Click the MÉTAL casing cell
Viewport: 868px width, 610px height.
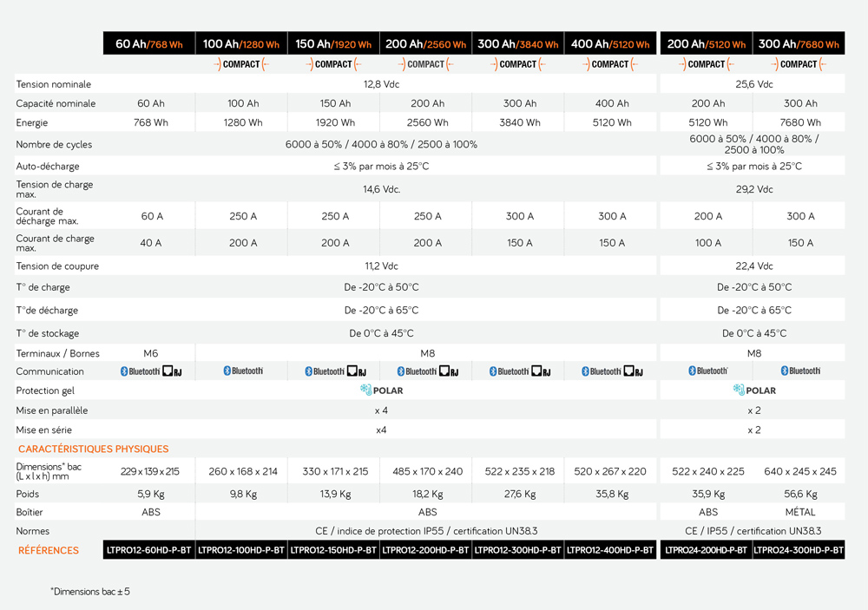[x=799, y=512]
